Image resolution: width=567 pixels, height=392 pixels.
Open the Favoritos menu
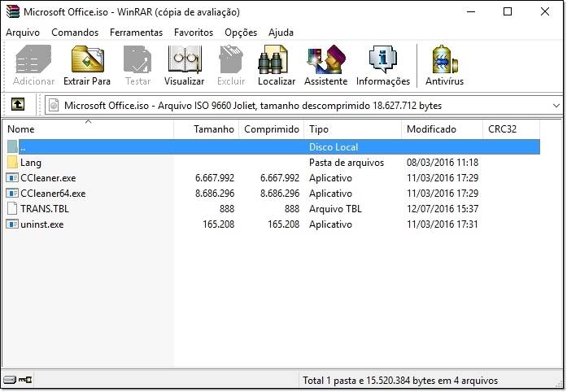click(194, 33)
